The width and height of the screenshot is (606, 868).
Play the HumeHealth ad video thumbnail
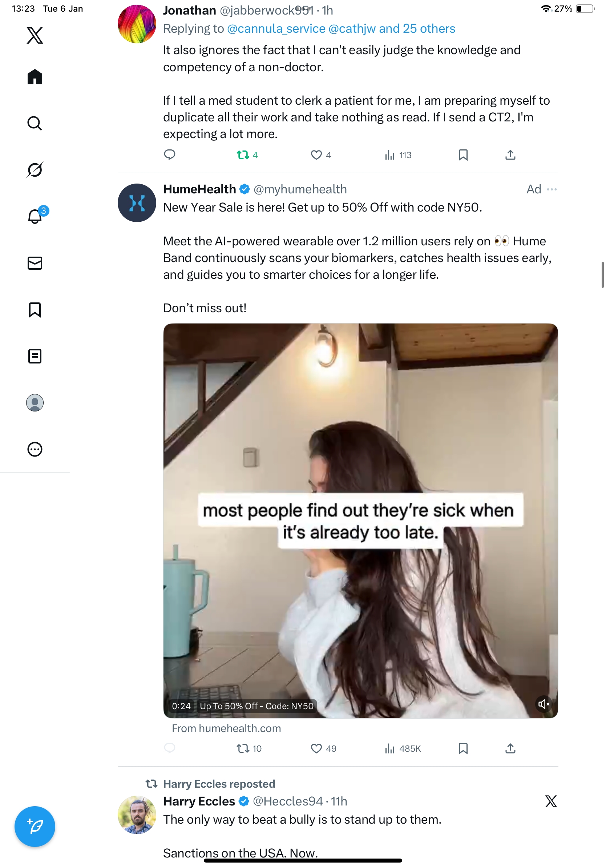click(360, 521)
